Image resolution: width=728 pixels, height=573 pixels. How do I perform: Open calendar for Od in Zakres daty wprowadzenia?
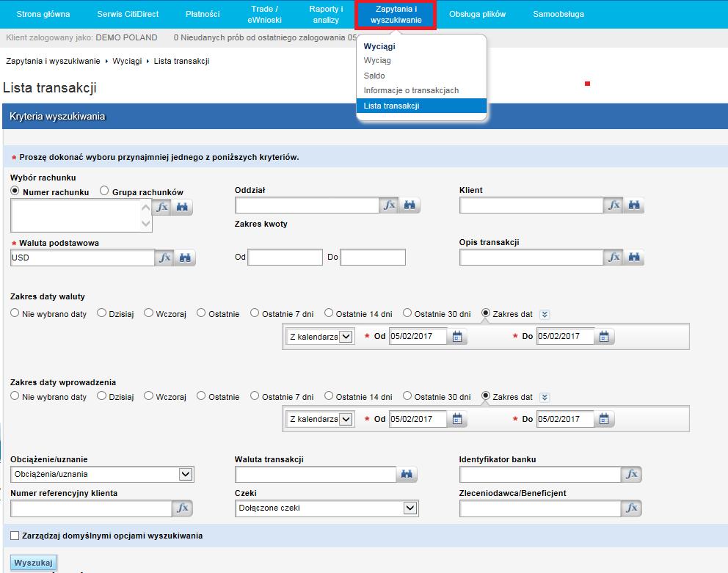pos(457,419)
